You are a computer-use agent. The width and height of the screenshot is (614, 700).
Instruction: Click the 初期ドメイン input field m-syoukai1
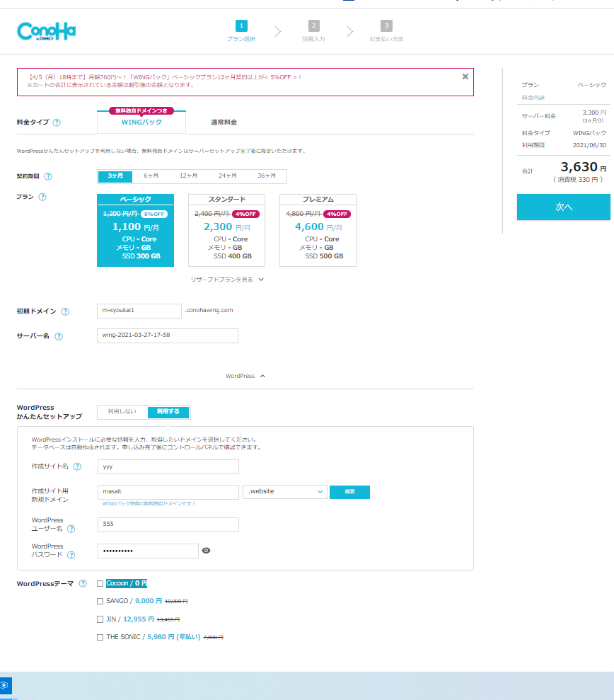tap(139, 311)
